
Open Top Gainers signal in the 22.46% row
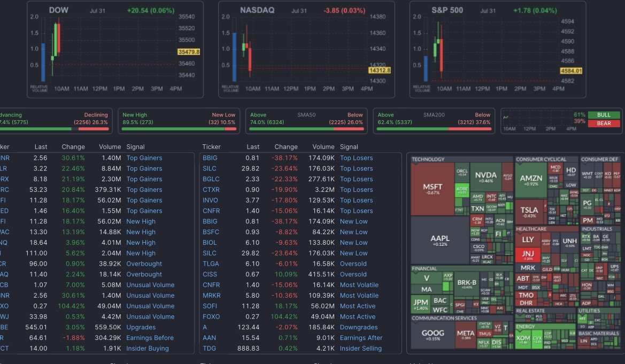(144, 169)
